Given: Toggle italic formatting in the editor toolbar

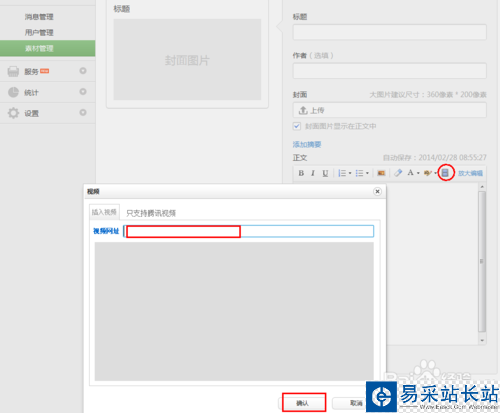Looking at the screenshot, I should [313, 173].
